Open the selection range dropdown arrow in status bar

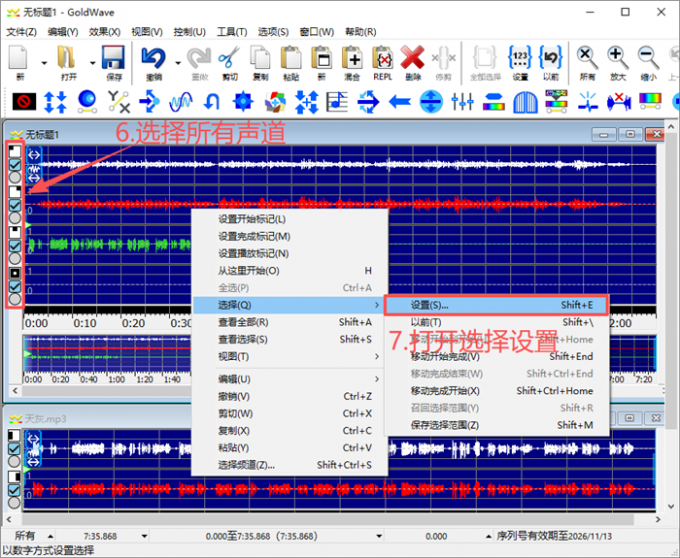(379, 536)
